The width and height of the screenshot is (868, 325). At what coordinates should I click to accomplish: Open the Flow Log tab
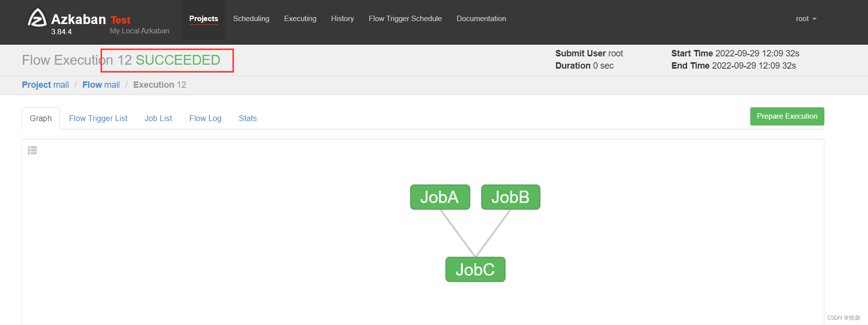point(205,119)
